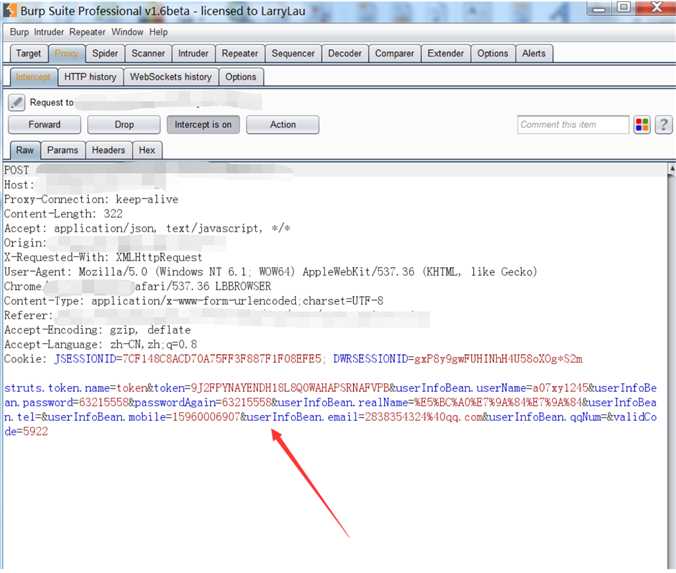Switch to the Sequencer tab
676x573 pixels.
click(293, 53)
